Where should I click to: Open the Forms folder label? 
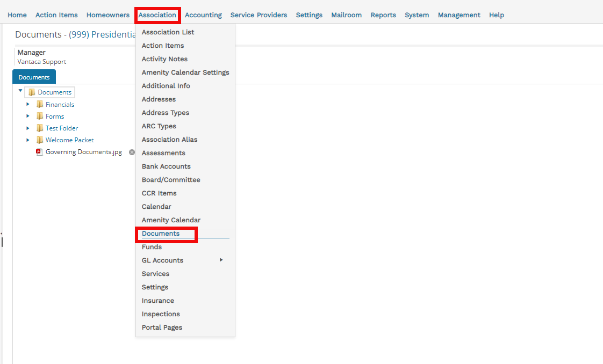(55, 117)
